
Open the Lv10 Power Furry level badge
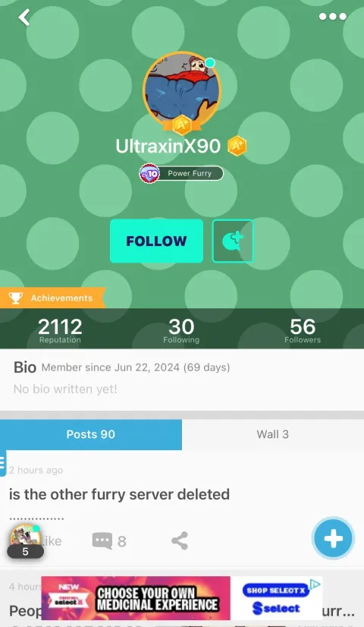(x=181, y=174)
